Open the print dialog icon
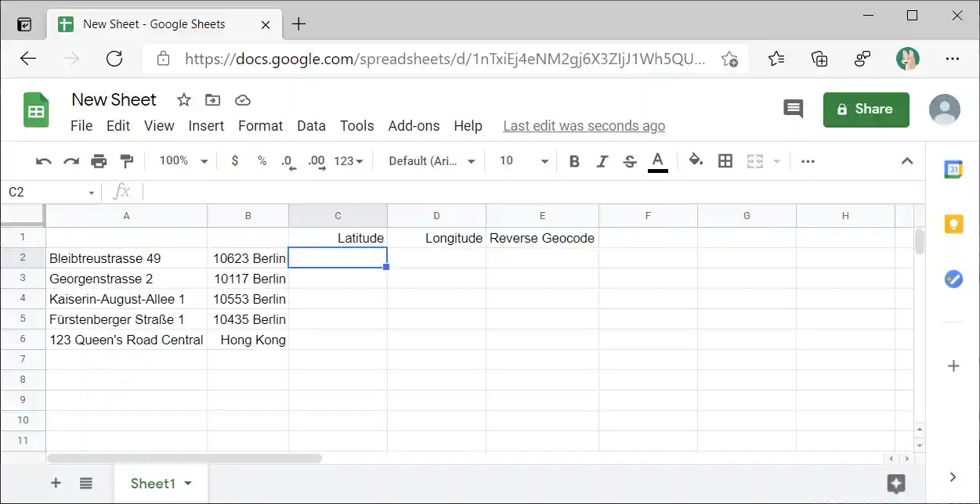Screen dimensions: 980x504 99,160
